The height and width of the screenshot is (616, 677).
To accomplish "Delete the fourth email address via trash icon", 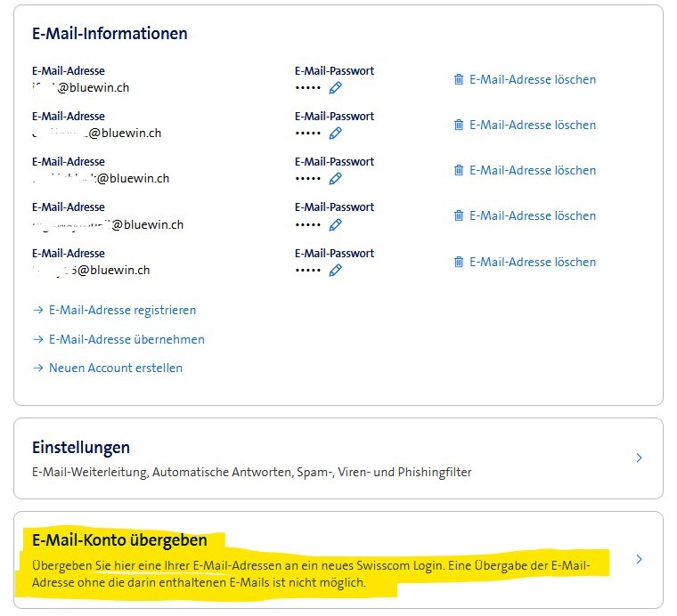I will (x=459, y=215).
